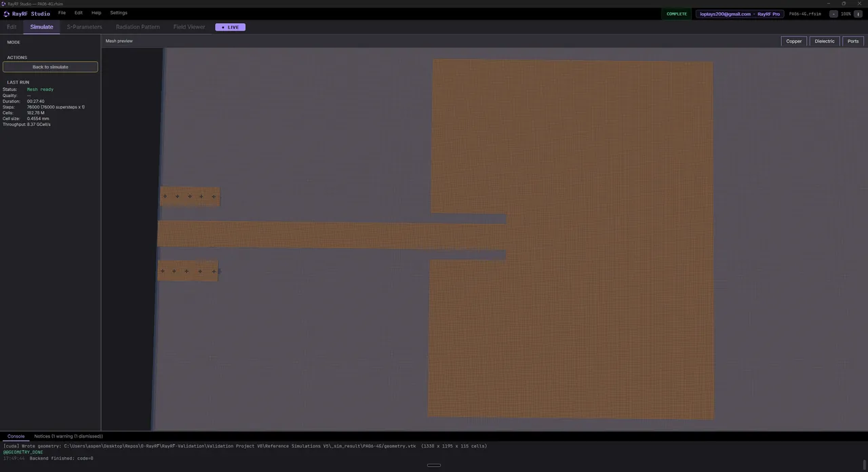This screenshot has height=472, width=868.
Task: Open the Settings menu
Action: 119,13
